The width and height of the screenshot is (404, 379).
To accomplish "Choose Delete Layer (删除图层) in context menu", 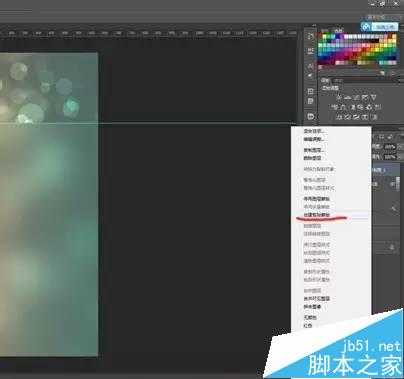I will click(x=312, y=158).
